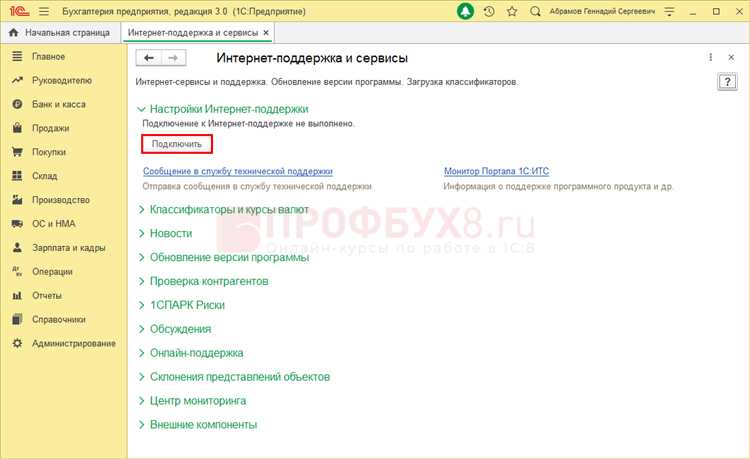Click text Подключение к Интернет-поддержке не выполнено
This screenshot has width=750, height=459.
pos(249,123)
